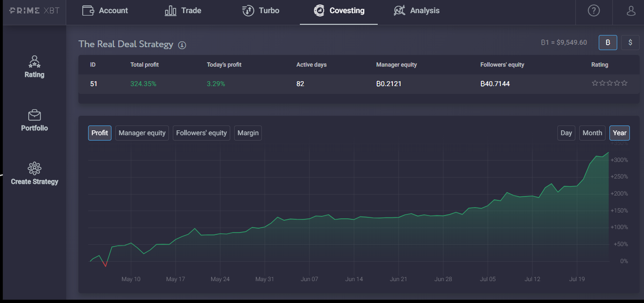Open Portfolio briefcase in sidebar
Viewport: 644px width, 303px height.
35,121
